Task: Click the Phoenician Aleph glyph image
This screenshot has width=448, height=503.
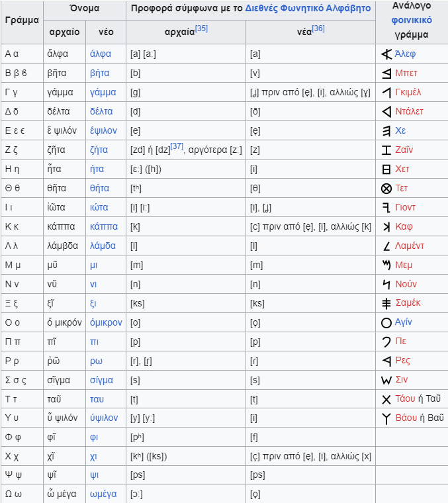Action: pos(386,54)
